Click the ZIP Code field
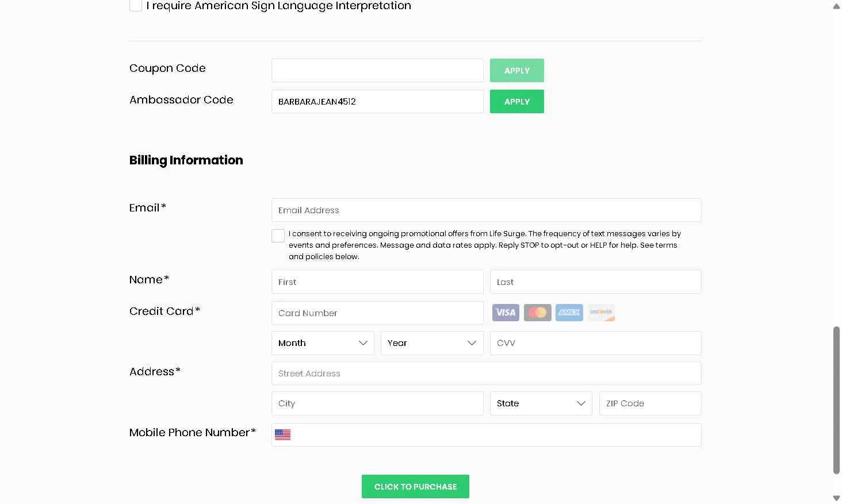Screen dimensions: 842x504 tap(650, 403)
